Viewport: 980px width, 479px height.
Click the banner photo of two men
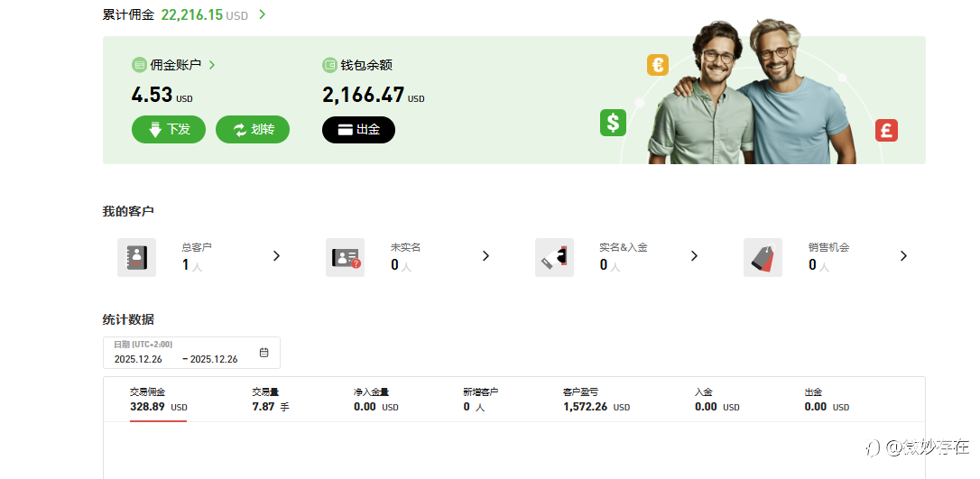[751, 92]
